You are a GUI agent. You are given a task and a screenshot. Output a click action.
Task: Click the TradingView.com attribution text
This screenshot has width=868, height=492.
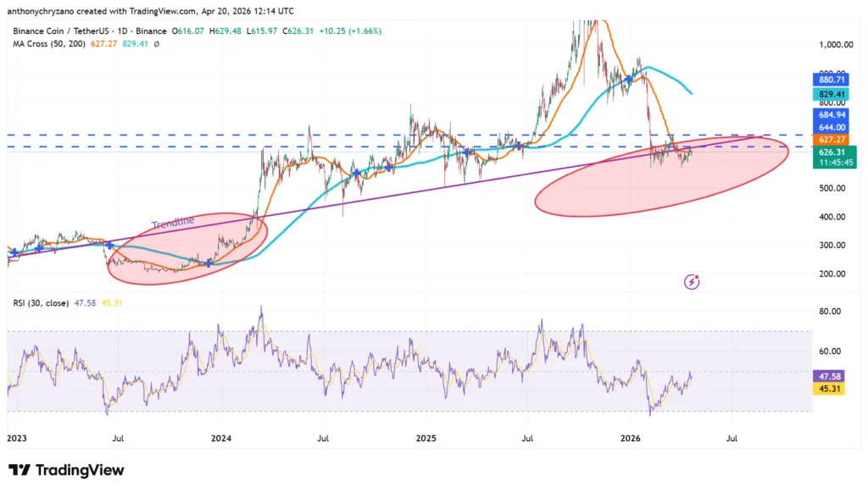[x=164, y=11]
